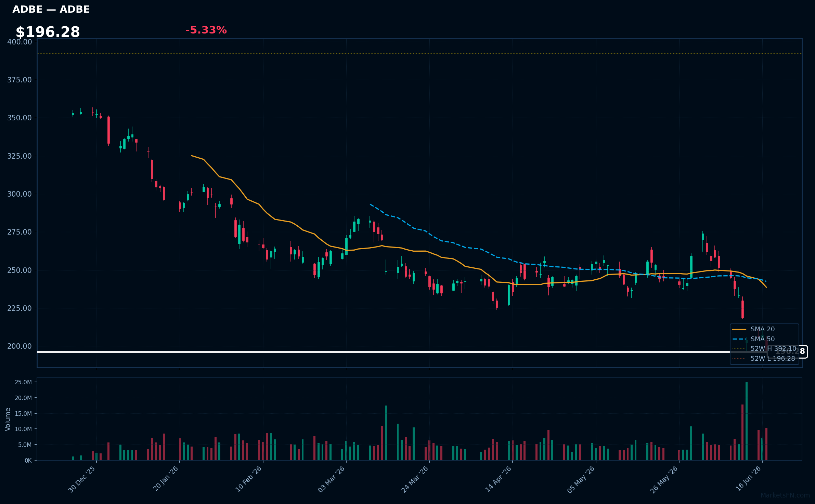Click the 14 Apr '26 date label

498,479
